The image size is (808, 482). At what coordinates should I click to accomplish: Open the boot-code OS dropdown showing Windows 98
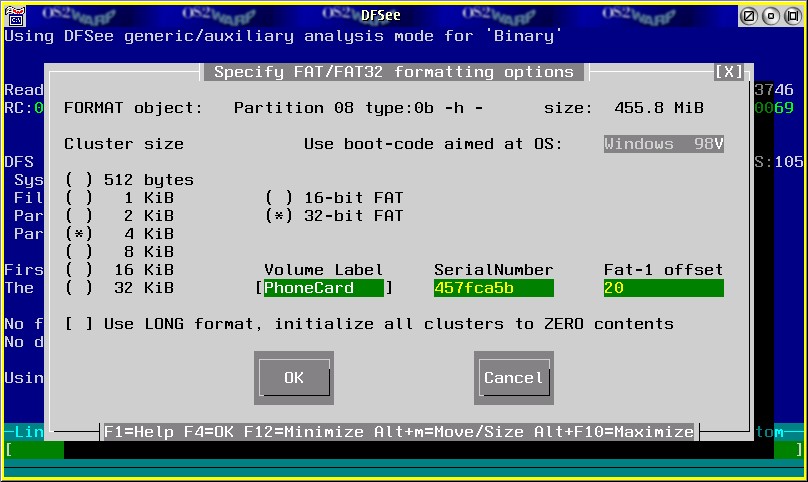(664, 144)
